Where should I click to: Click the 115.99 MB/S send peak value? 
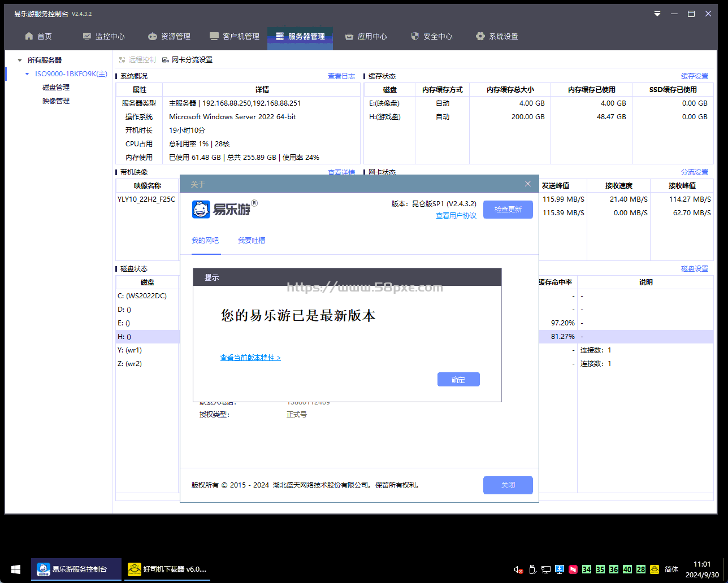coord(564,199)
